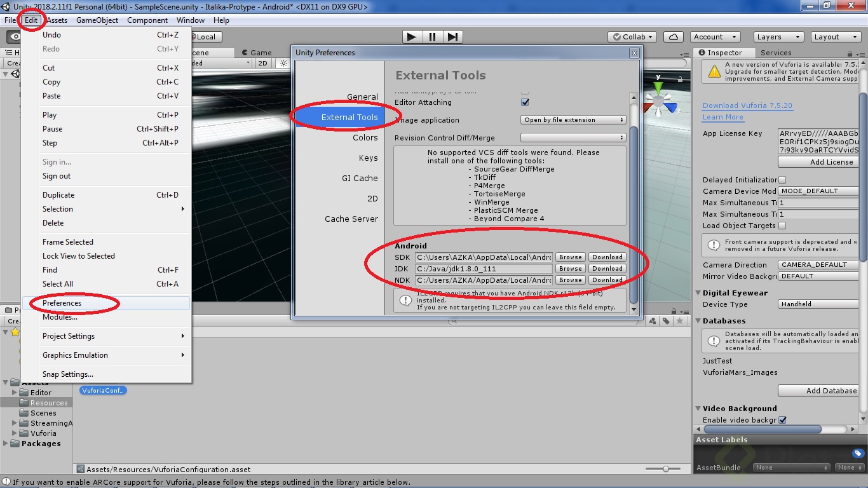Image resolution: width=868 pixels, height=488 pixels.
Task: Click the Pause button in the toolbar
Action: 432,37
